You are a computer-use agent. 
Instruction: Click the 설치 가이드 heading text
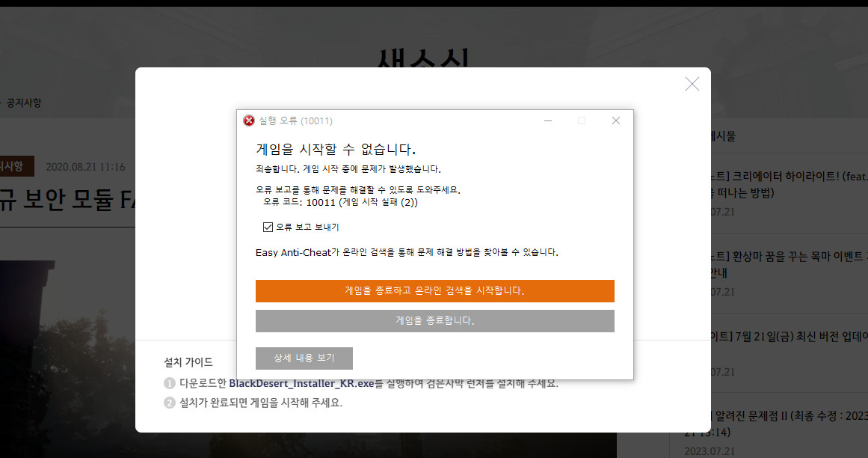188,362
